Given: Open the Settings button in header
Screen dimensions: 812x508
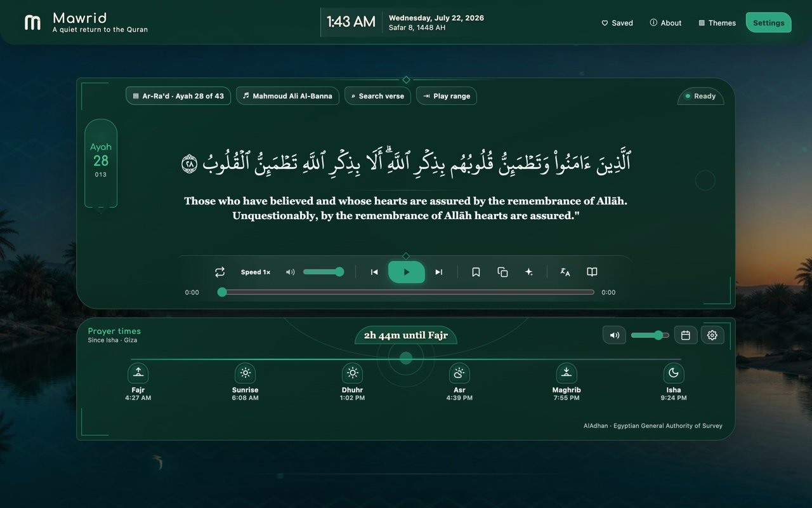Looking at the screenshot, I should 768,23.
